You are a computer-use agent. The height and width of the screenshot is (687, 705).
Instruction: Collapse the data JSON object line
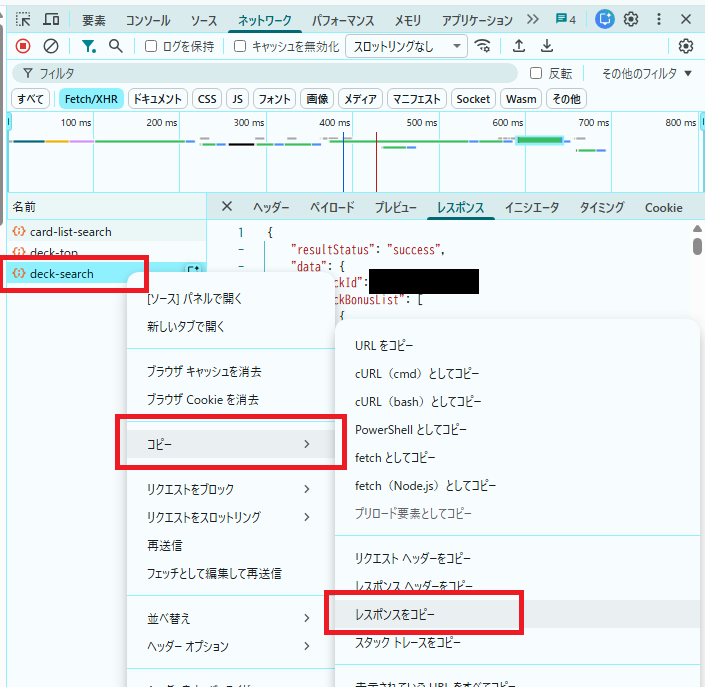[241, 267]
